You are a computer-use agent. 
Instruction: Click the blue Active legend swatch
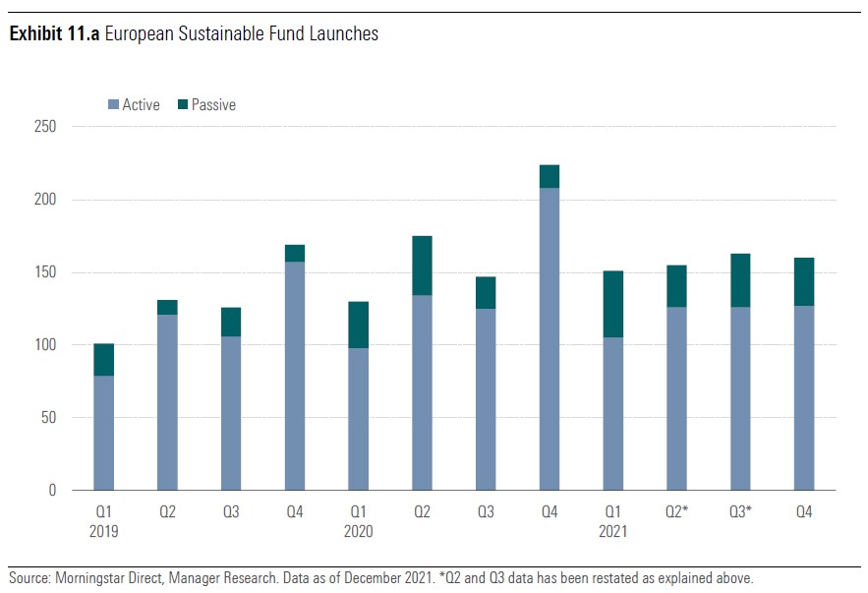(113, 105)
